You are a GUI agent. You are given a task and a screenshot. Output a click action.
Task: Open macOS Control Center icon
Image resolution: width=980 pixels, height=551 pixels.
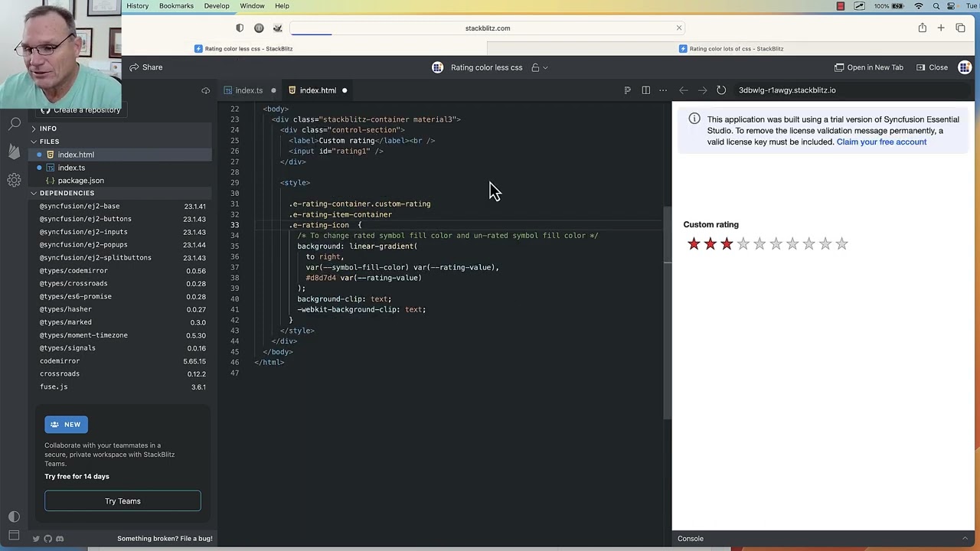click(952, 6)
